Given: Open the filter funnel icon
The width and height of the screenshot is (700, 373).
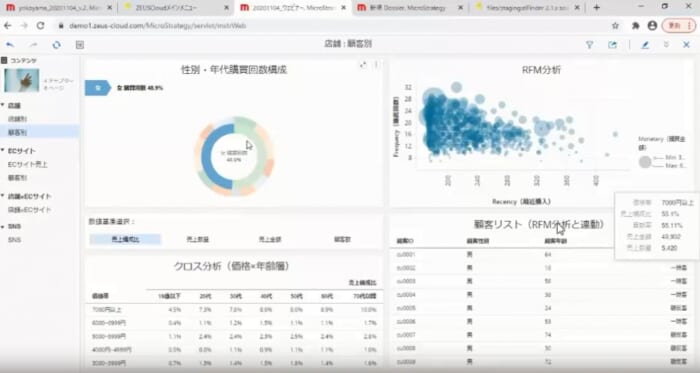Looking at the screenshot, I should click(589, 45).
